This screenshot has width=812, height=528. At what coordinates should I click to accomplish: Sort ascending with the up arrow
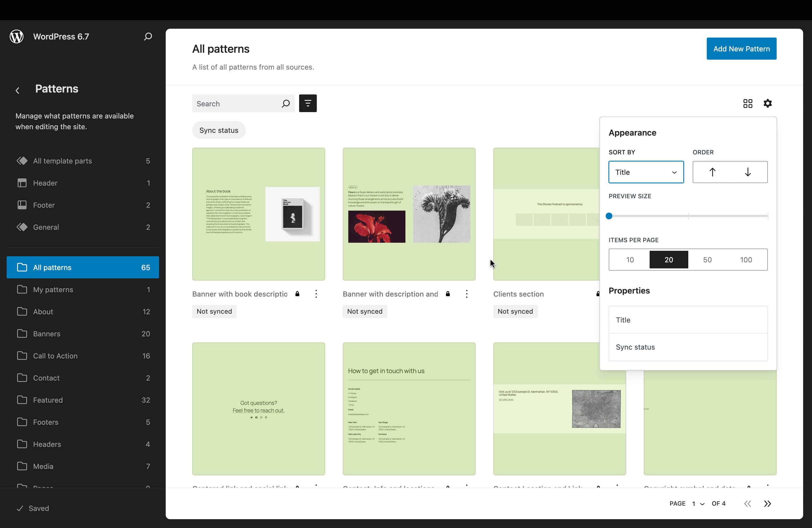click(712, 172)
